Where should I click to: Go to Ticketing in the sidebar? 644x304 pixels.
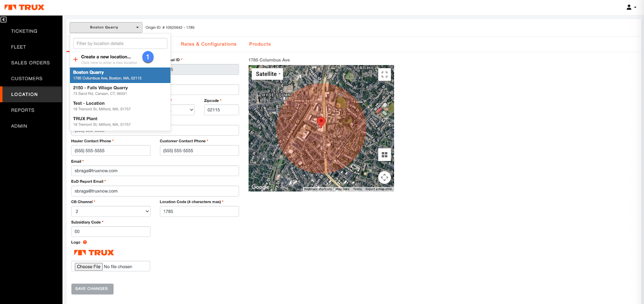coord(24,31)
